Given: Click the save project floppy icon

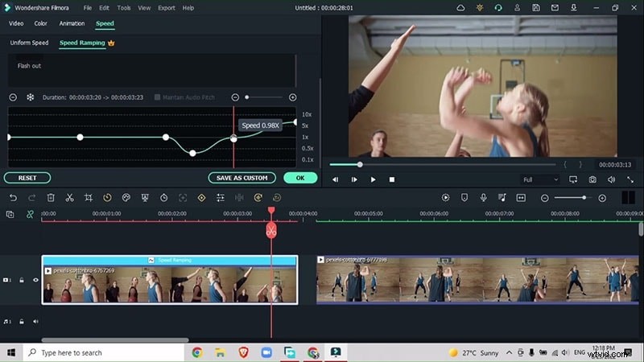Looking at the screenshot, I should click(x=536, y=8).
